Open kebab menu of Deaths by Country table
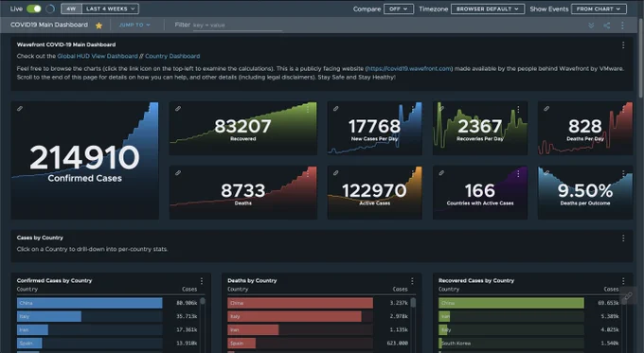Viewport: 644px width, 353px height. pos(412,281)
